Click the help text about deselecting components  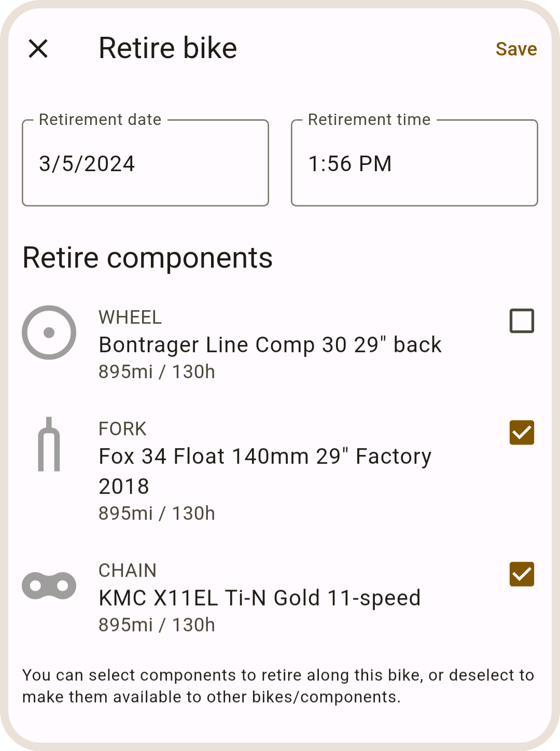[278, 686]
